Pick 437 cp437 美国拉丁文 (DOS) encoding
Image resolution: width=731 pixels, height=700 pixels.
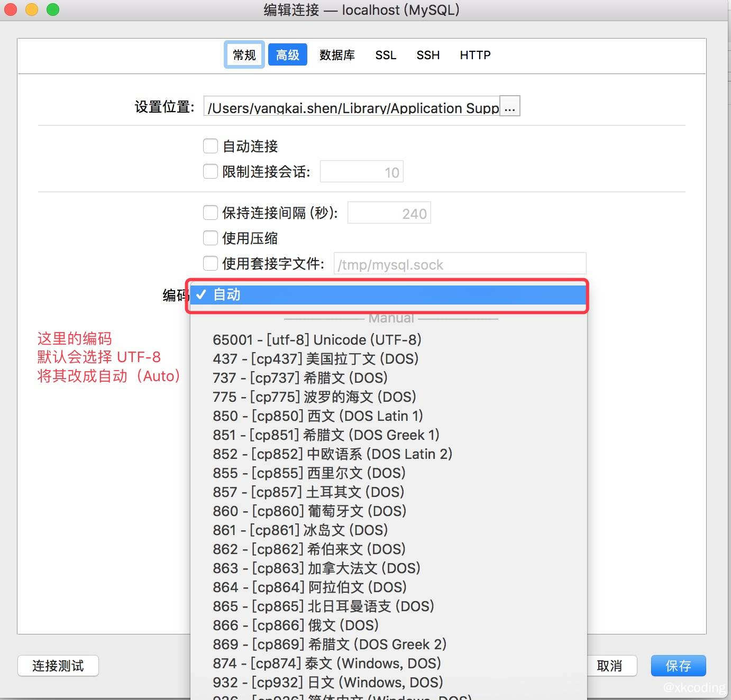pyautogui.click(x=315, y=359)
